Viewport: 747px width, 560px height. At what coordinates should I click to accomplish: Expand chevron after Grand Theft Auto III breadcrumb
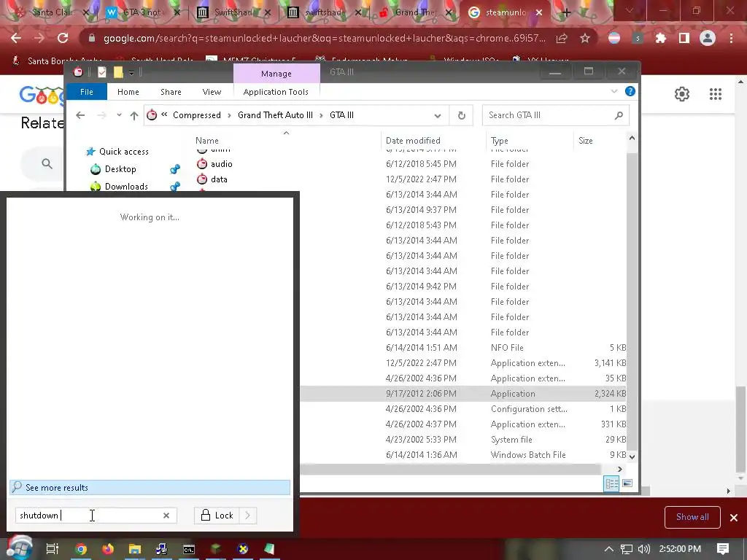[x=322, y=115]
